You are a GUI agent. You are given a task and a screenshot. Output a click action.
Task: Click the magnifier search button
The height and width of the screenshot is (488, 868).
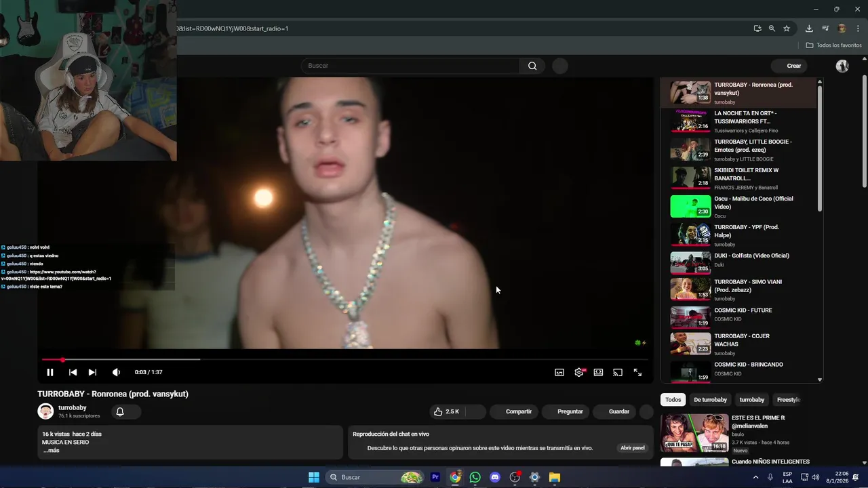[x=532, y=66]
